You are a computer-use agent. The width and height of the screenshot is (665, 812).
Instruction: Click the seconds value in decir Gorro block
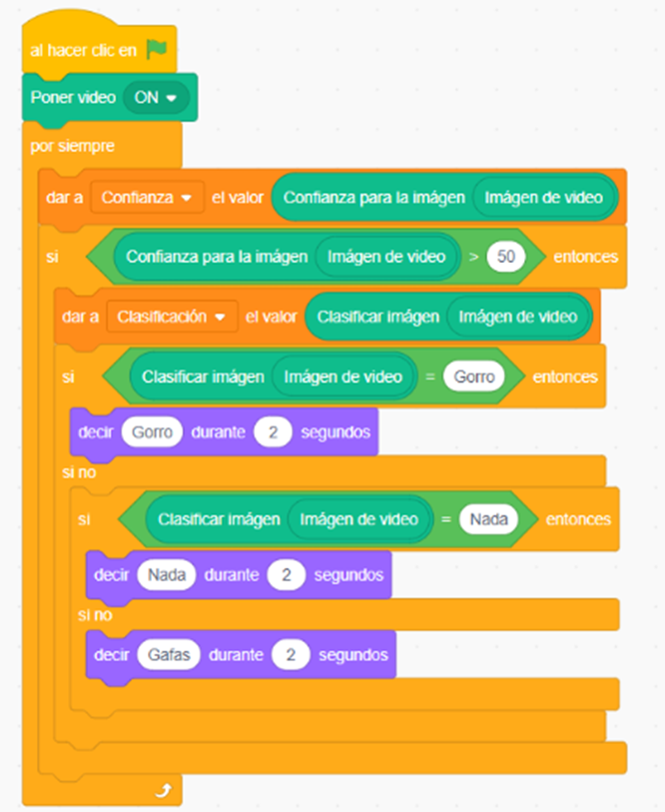pyautogui.click(x=273, y=432)
